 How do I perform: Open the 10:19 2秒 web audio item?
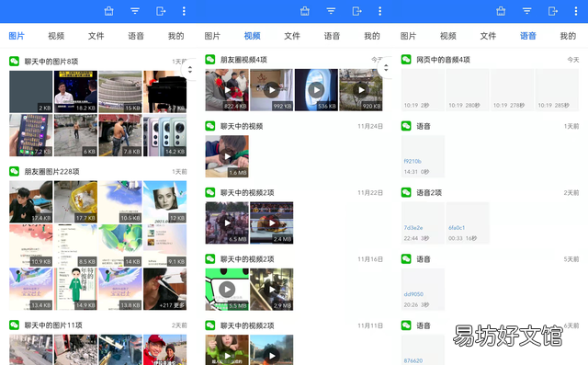(x=423, y=90)
